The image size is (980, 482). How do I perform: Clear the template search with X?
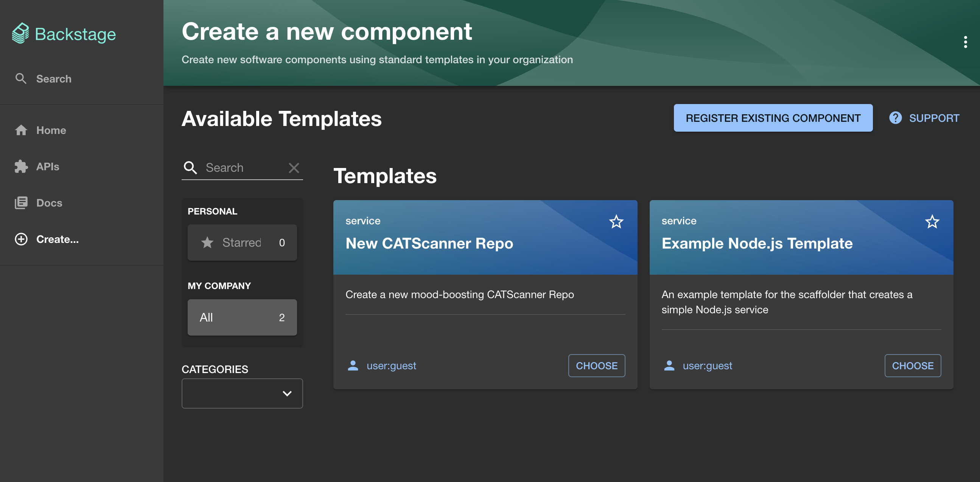pos(294,168)
